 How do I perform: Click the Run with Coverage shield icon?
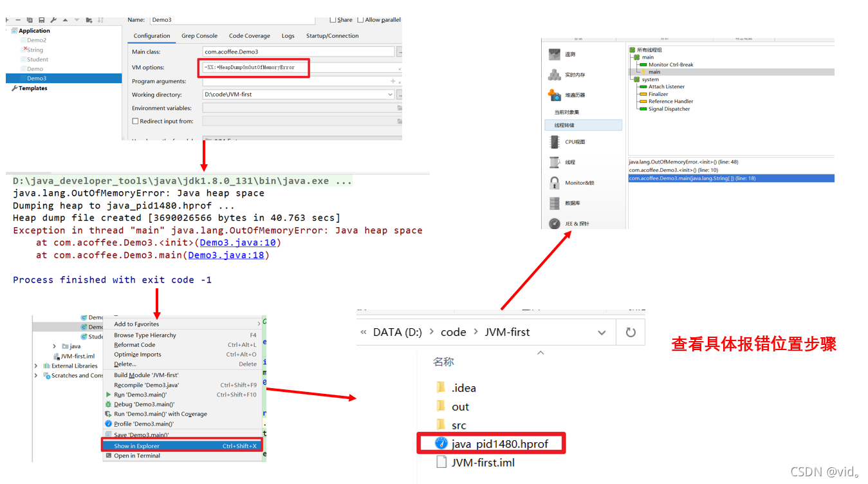pyautogui.click(x=108, y=414)
